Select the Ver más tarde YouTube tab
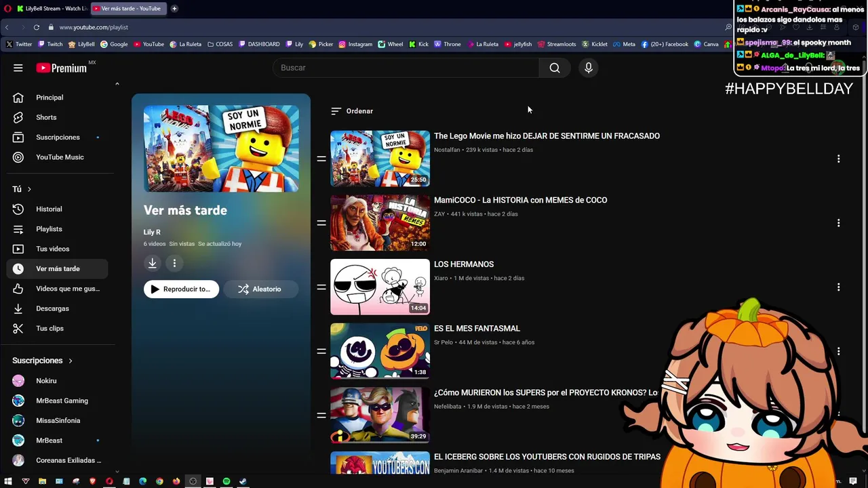Screen dimensions: 868x488 [x=127, y=9]
